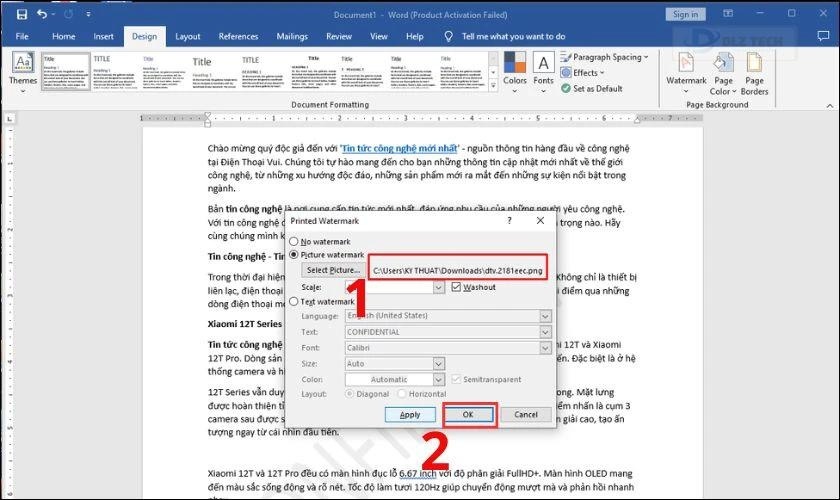
Task: Choose the Text watermark radio button
Action: click(294, 301)
